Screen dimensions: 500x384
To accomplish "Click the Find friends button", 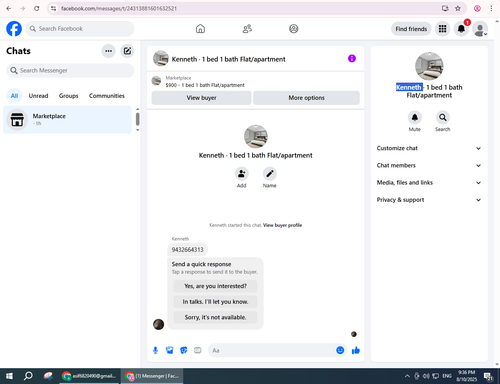I will pos(411,29).
